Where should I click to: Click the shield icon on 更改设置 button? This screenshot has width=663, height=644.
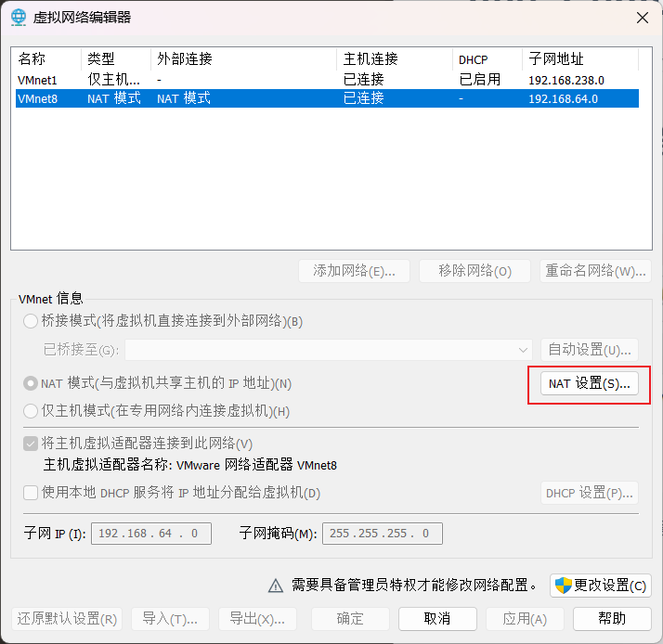click(564, 586)
